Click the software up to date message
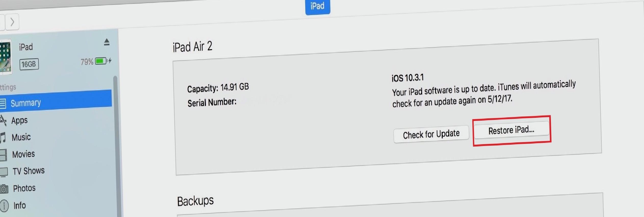The width and height of the screenshot is (644, 217). coord(484,94)
